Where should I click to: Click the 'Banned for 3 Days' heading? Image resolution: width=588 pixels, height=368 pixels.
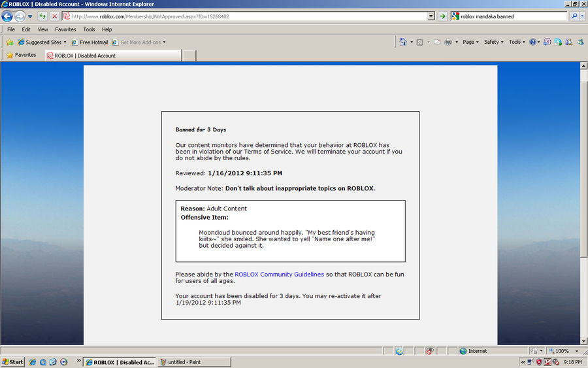pos(201,129)
